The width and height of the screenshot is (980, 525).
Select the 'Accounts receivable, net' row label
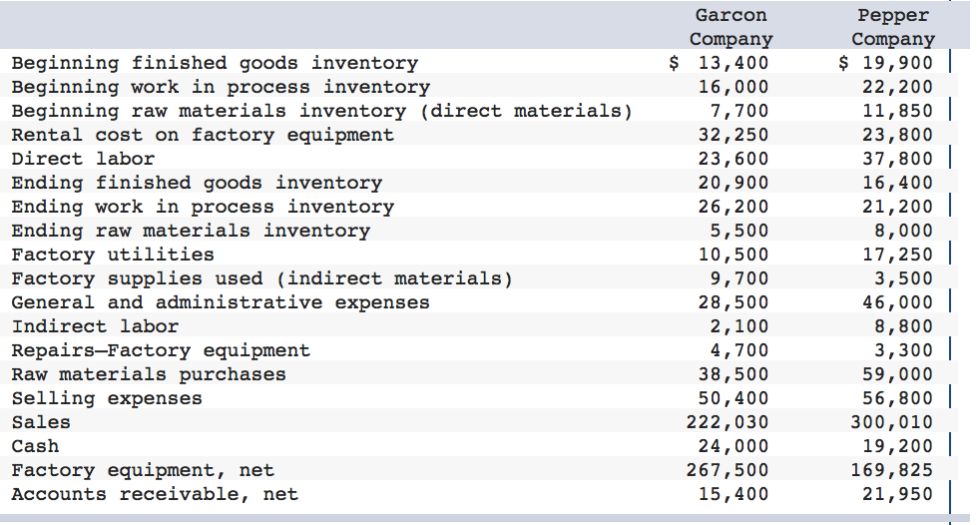click(x=155, y=494)
